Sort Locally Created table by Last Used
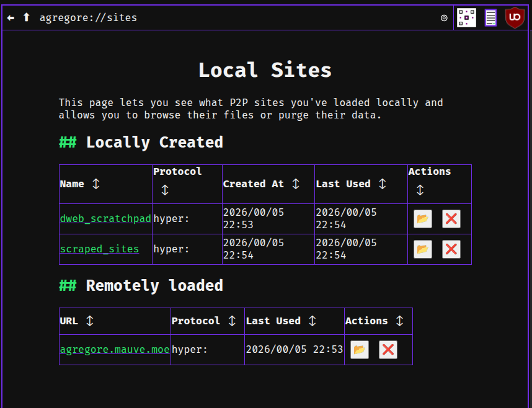The height and width of the screenshot is (408, 532). click(x=382, y=184)
